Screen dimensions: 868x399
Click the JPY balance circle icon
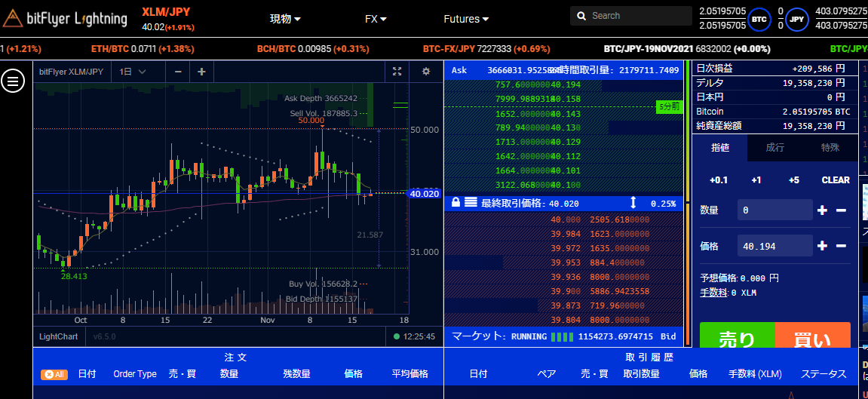797,19
